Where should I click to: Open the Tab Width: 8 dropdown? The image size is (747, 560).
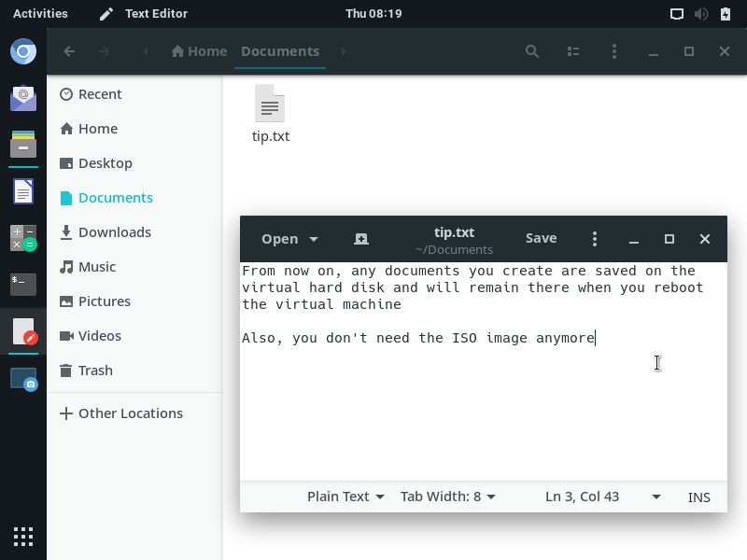pyautogui.click(x=447, y=497)
